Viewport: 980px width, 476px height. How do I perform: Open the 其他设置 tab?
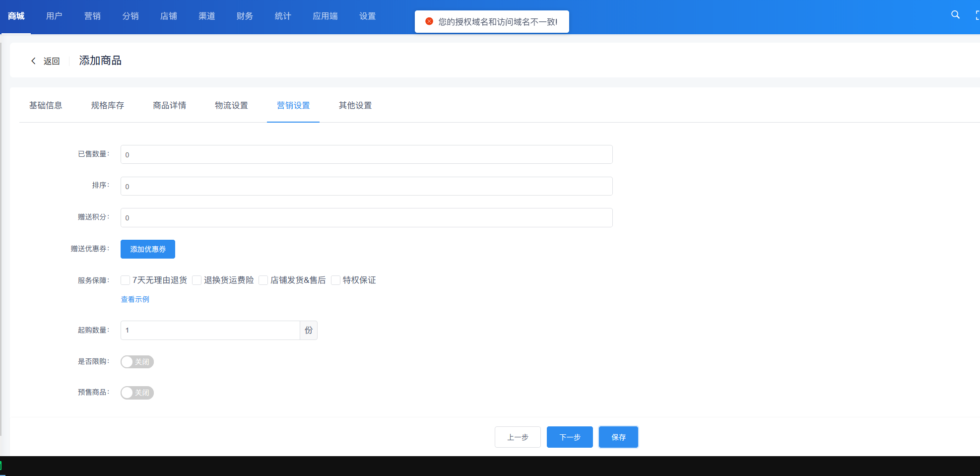355,105
